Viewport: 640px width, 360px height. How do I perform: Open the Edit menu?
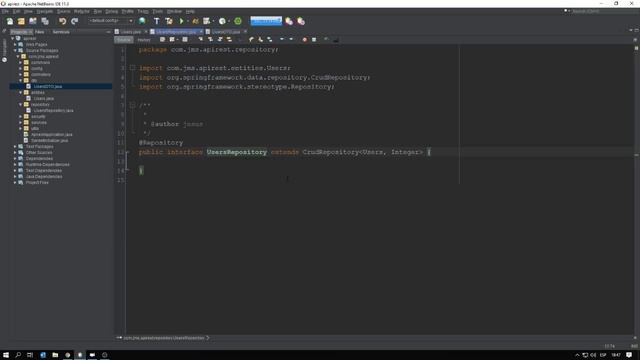click(x=16, y=11)
